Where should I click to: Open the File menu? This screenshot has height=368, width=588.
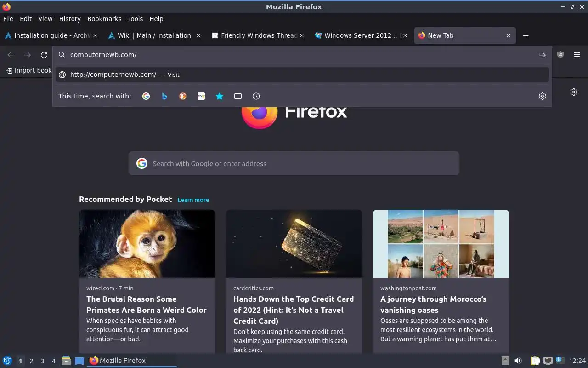pos(8,19)
